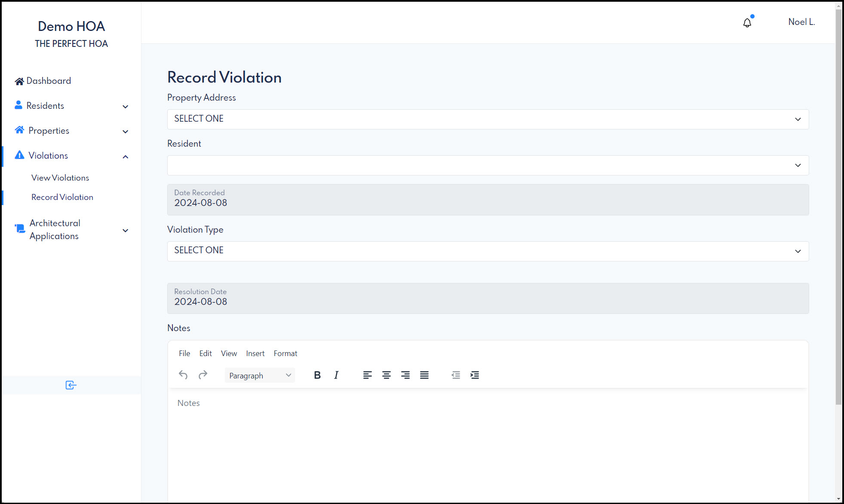Screen dimensions: 844x504
Task: Navigate to View Violations
Action: tap(60, 178)
